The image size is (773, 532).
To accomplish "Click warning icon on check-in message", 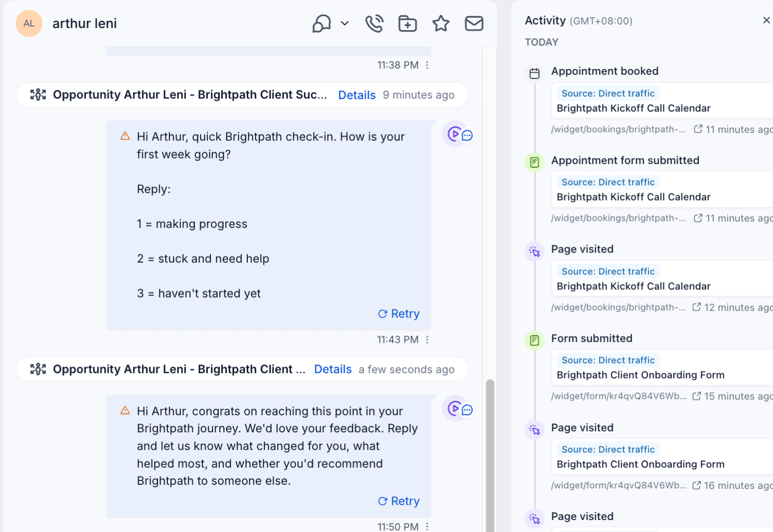I will (x=125, y=136).
